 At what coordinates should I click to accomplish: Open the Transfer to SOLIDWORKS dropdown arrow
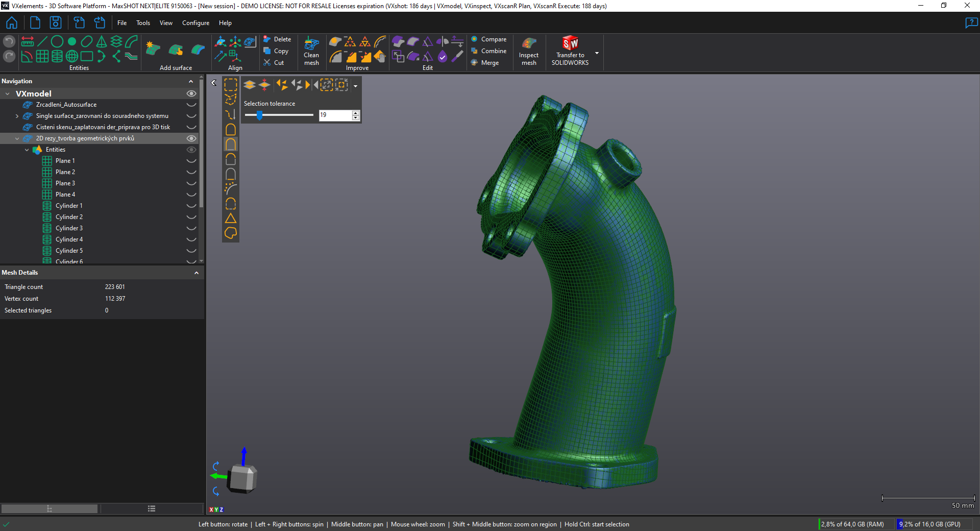[597, 53]
